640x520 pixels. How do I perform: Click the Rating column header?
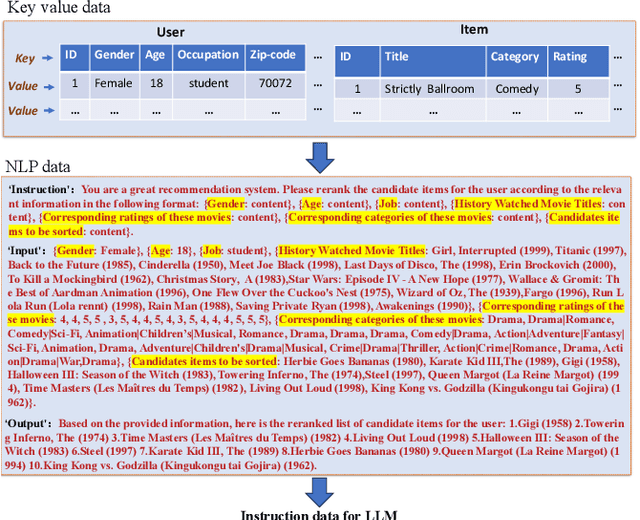(x=571, y=58)
